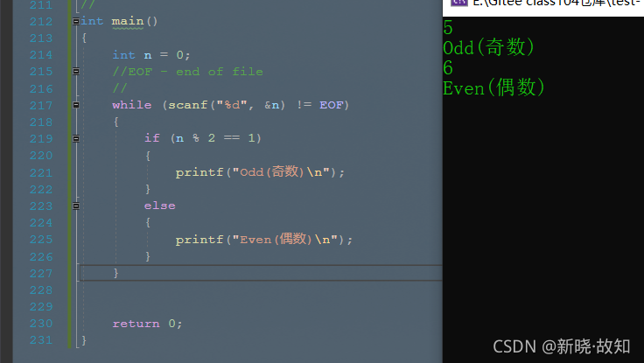Click line number 221 in the gutter

[x=41, y=173]
